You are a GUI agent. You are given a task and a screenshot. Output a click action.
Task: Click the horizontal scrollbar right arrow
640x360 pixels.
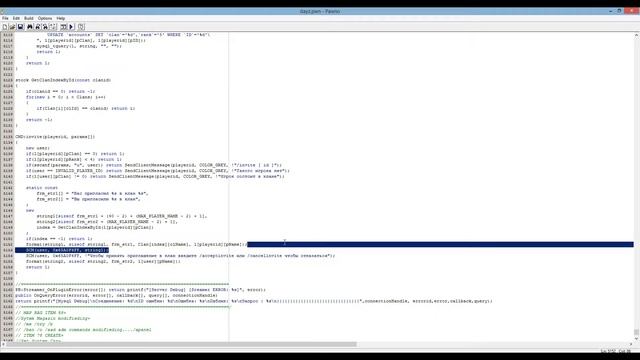point(631,344)
